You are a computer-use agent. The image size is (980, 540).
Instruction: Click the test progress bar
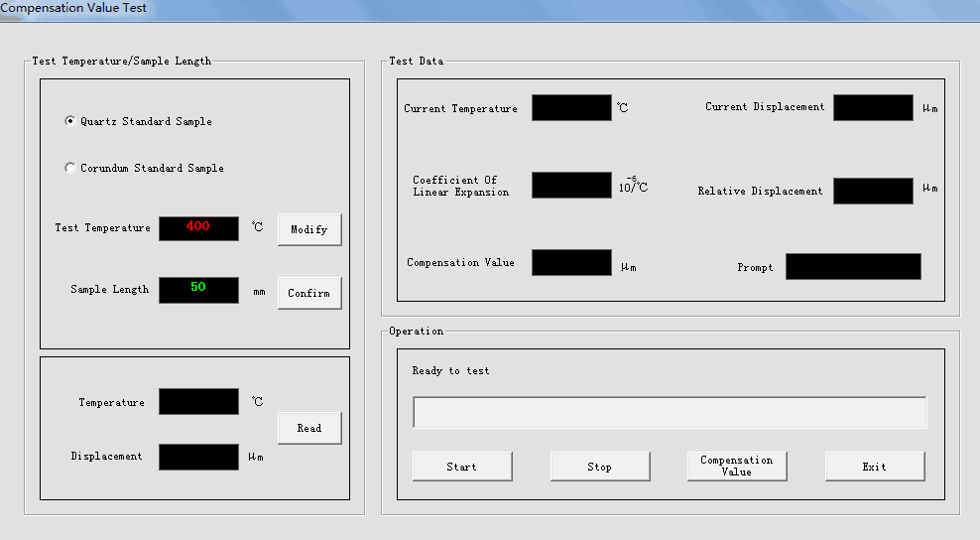(x=670, y=413)
